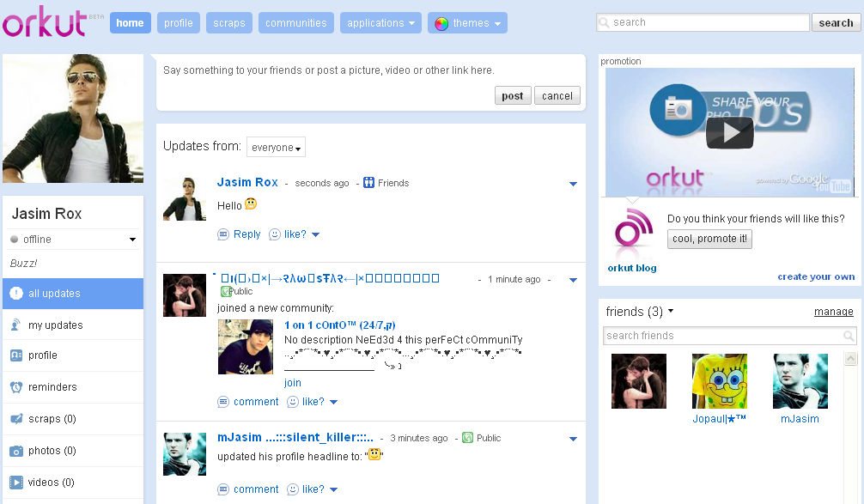Click the reminders alarm clock icon
864x504 pixels.
[16, 387]
